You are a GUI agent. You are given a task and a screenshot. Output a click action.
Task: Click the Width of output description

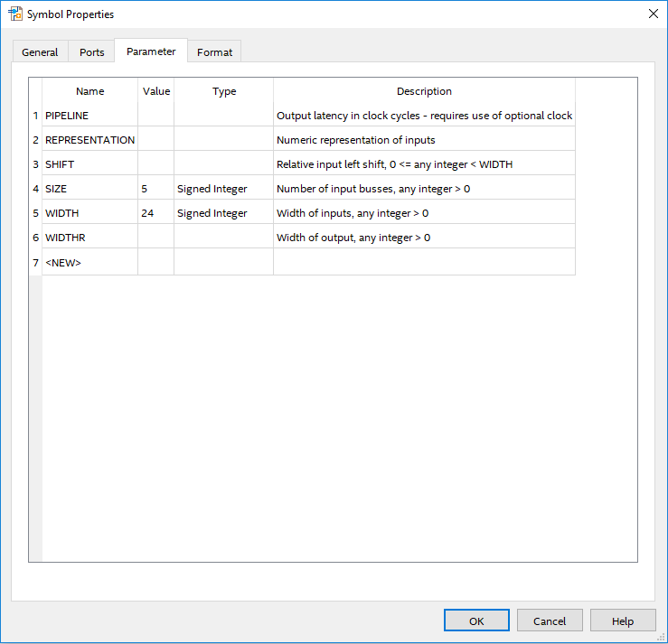[x=424, y=237]
